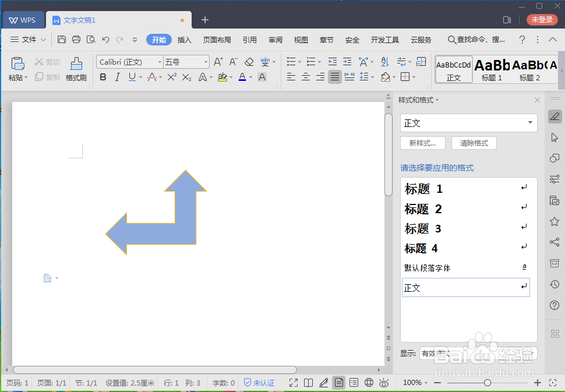Image resolution: width=565 pixels, height=392 pixels.
Task: Open a new tab with plus button
Action: [205, 20]
